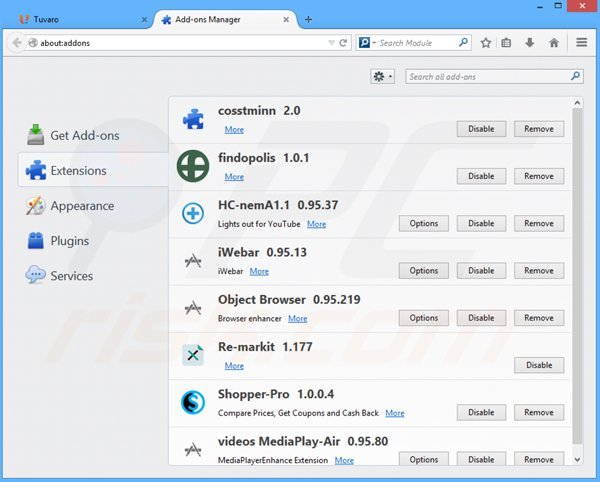Remove the videos MediaPlay-Air extension
This screenshot has height=482, width=600.
tap(539, 459)
